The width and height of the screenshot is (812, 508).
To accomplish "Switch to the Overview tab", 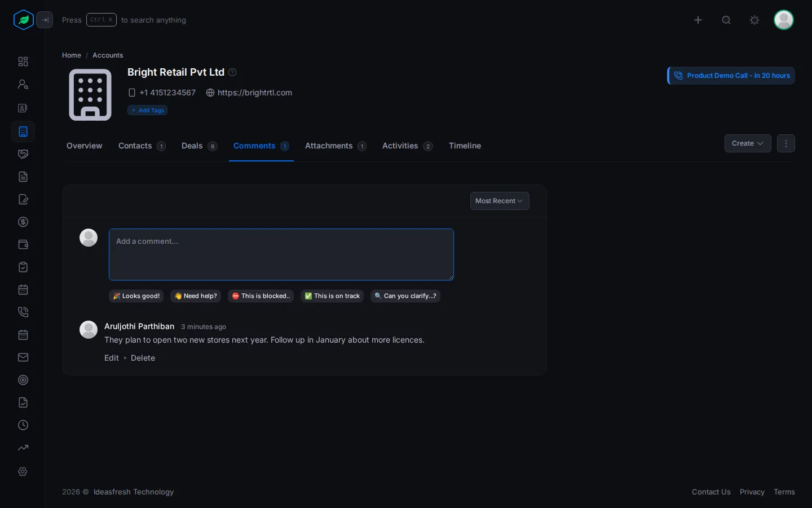I will coord(85,146).
